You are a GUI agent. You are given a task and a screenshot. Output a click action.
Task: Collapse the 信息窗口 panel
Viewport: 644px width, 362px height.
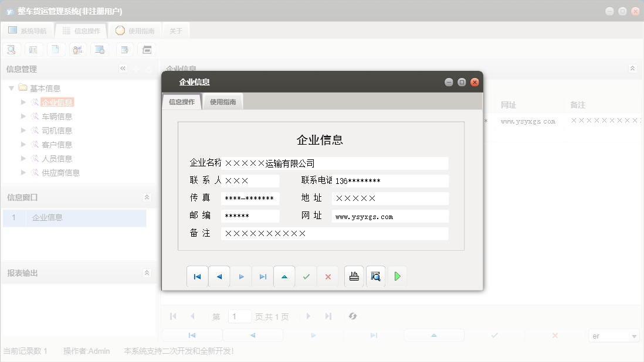click(147, 198)
